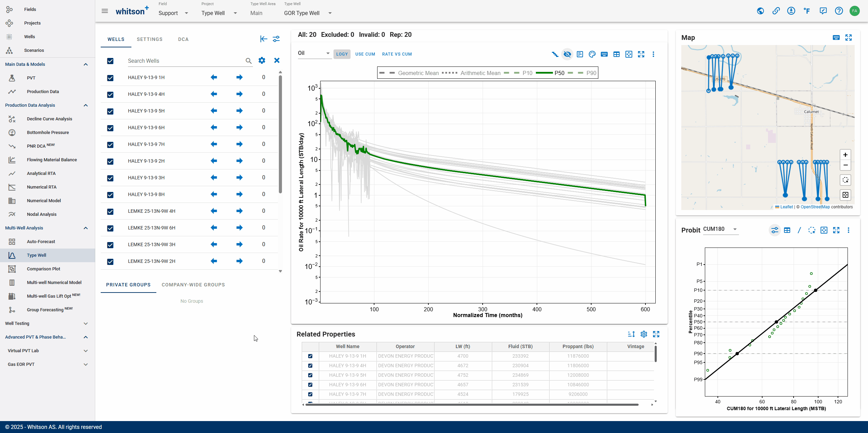Open the Probit panel three-dot menu

point(849,230)
